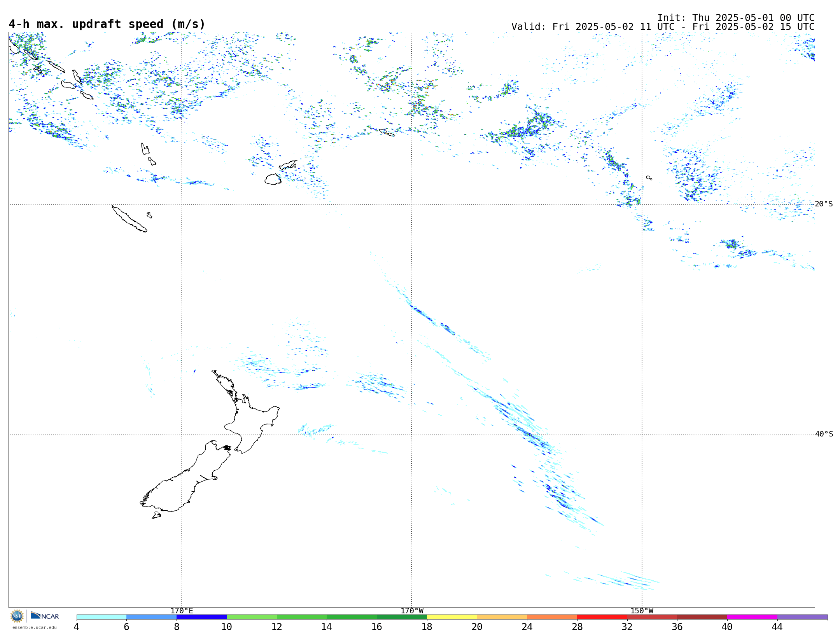Pick the bright red 28-32 color swatch
Viewport: 840px width, 632px height.
click(x=602, y=617)
